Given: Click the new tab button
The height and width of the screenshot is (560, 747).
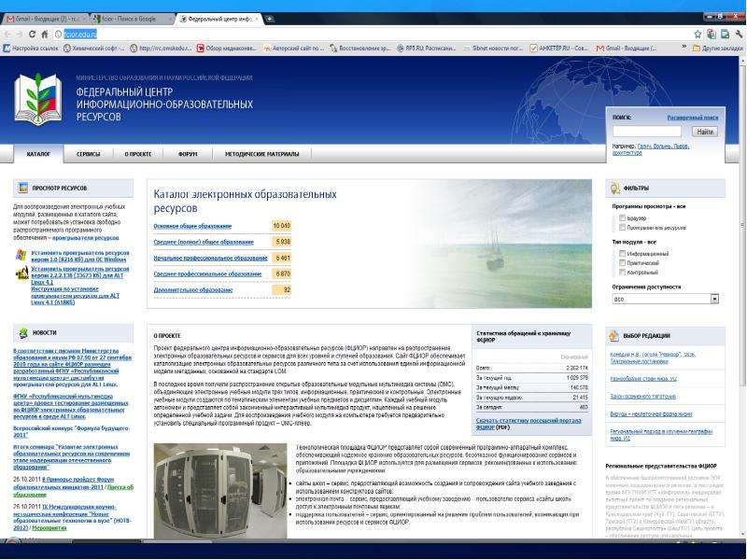Looking at the screenshot, I should [270, 19].
